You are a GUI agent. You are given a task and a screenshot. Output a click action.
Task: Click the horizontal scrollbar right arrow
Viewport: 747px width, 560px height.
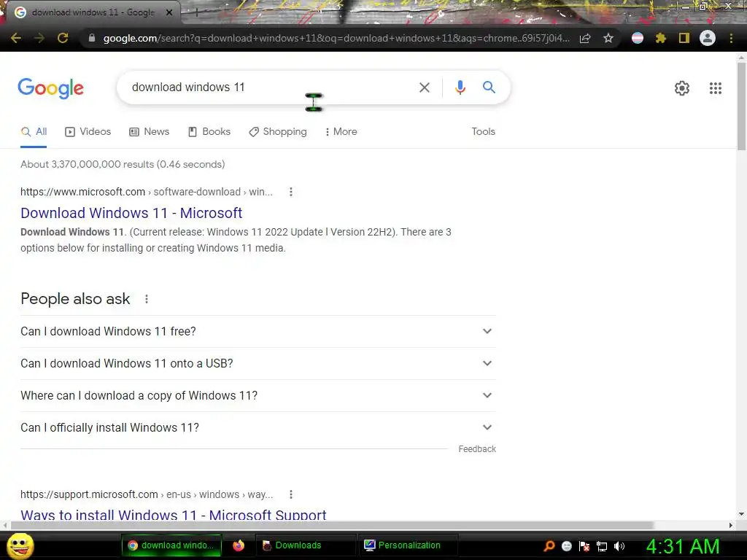[x=731, y=525]
